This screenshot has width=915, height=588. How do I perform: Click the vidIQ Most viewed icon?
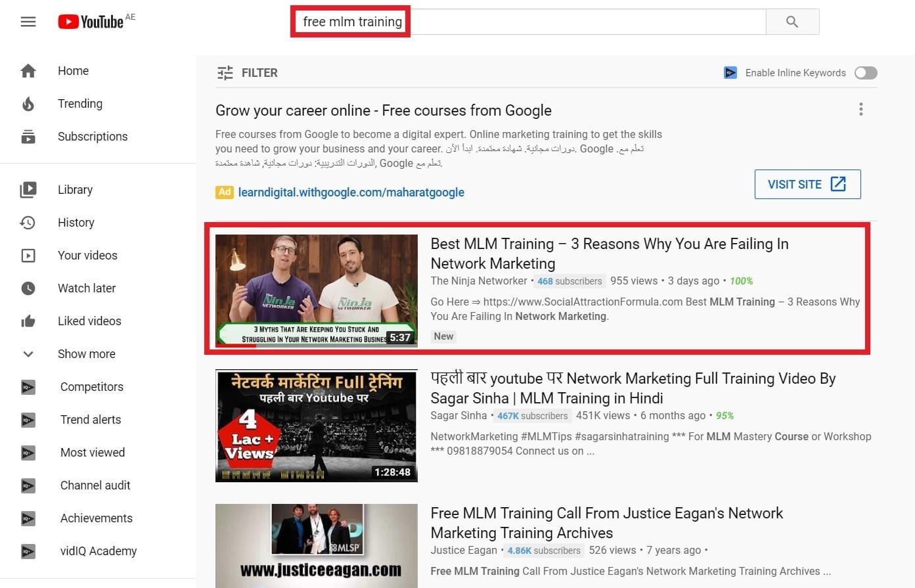click(x=28, y=453)
